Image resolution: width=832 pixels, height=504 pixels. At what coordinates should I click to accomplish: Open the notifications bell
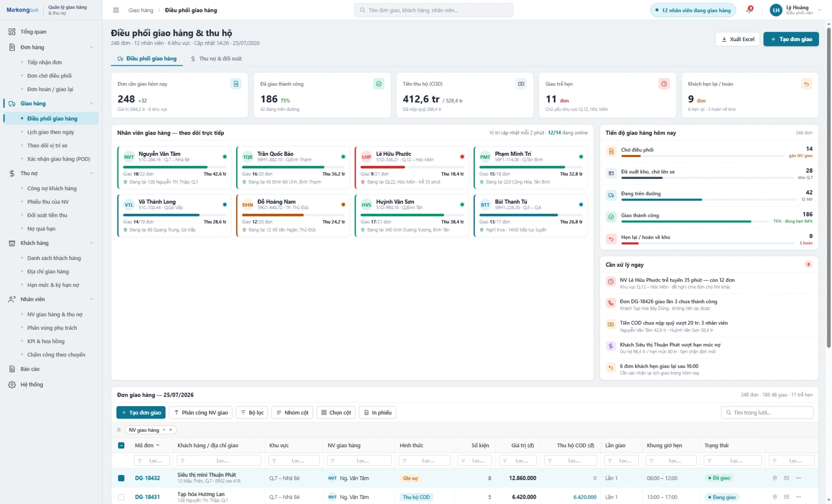click(749, 10)
